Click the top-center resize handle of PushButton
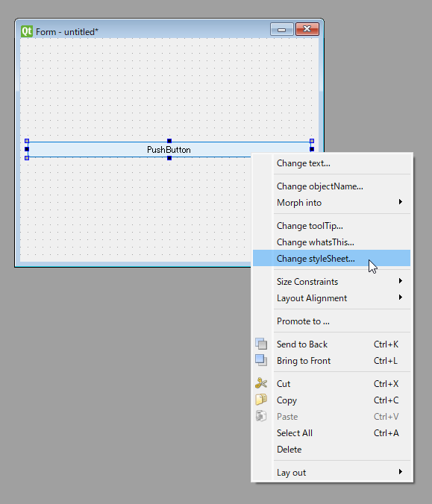Viewport: 432px width, 504px height. click(169, 141)
